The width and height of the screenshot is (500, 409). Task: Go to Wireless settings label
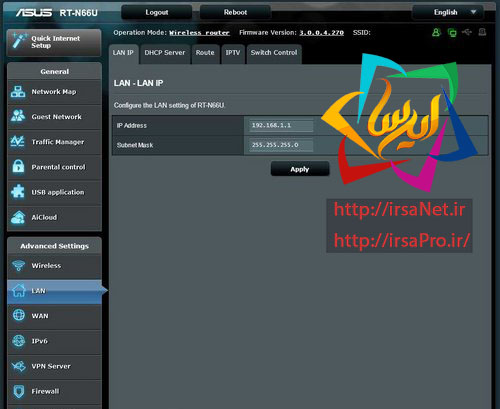click(x=46, y=266)
